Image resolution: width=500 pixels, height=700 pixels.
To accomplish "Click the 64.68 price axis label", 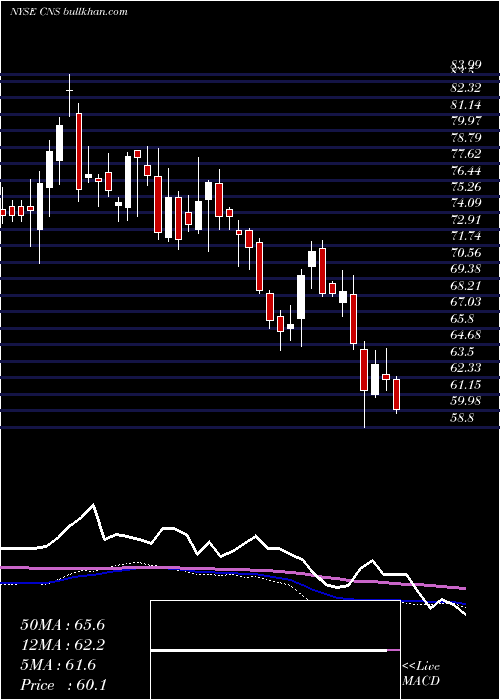I will point(466,335).
